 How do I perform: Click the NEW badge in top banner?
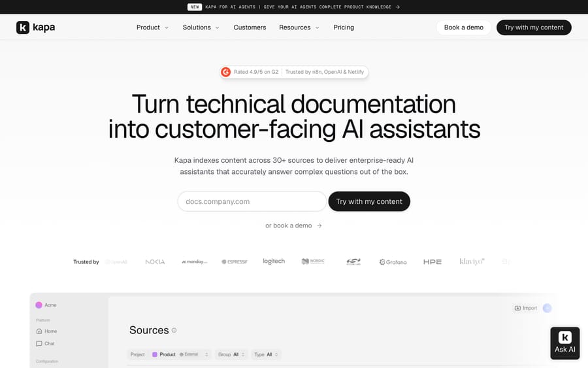(195, 7)
